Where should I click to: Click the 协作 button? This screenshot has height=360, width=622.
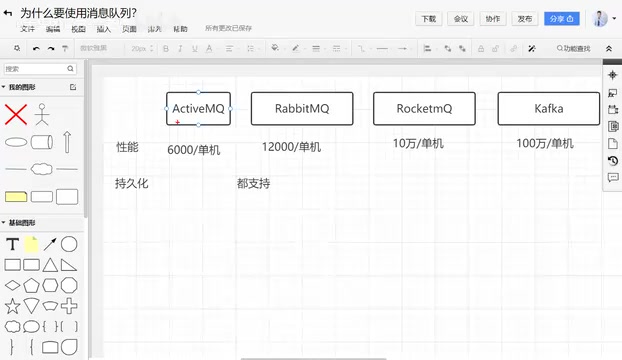pos(493,19)
